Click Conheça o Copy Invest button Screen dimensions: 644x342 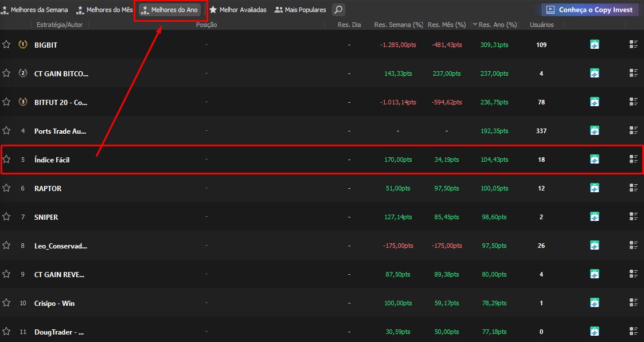click(590, 9)
